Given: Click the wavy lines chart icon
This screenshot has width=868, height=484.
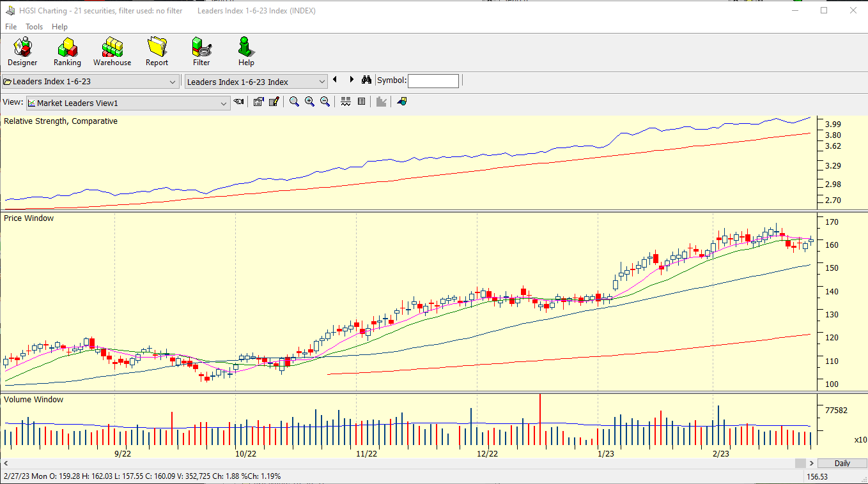Looking at the screenshot, I should click(x=346, y=102).
